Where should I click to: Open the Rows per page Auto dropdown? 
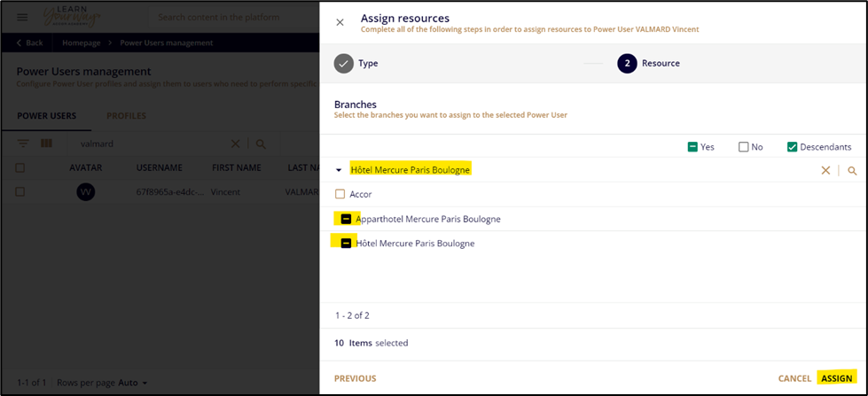click(x=133, y=383)
